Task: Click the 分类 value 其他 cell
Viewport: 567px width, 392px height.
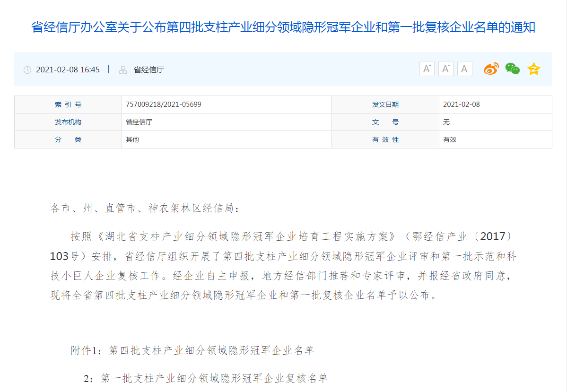Action: click(132, 139)
